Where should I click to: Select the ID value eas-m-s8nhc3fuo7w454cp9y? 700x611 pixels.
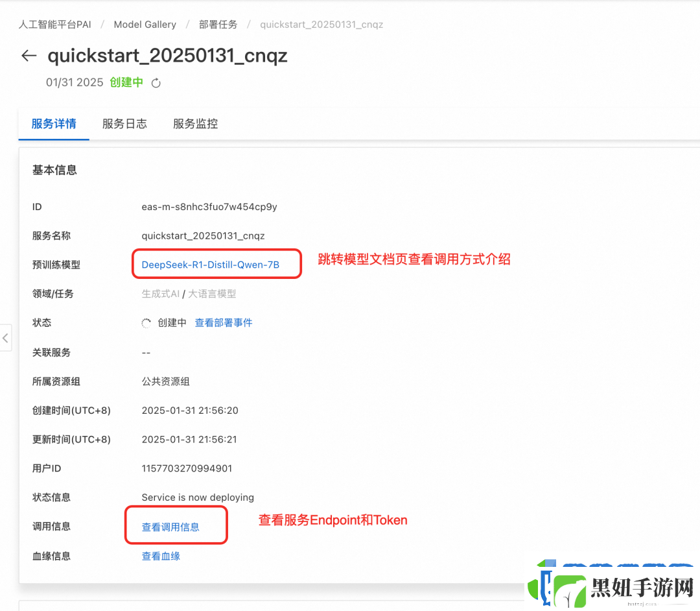point(209,207)
